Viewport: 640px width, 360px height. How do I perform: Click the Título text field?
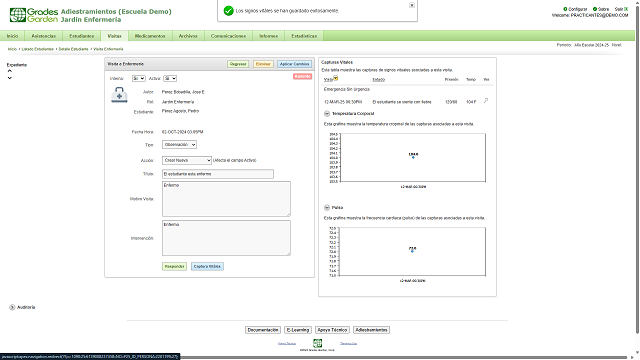tap(218, 174)
